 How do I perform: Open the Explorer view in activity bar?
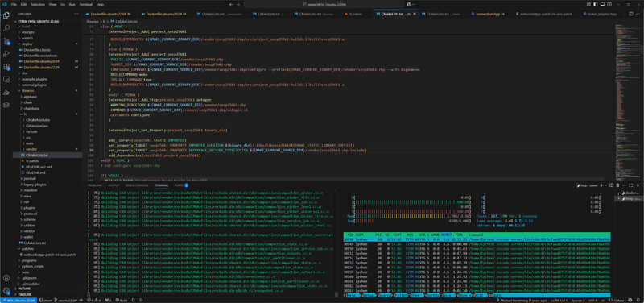(6, 15)
